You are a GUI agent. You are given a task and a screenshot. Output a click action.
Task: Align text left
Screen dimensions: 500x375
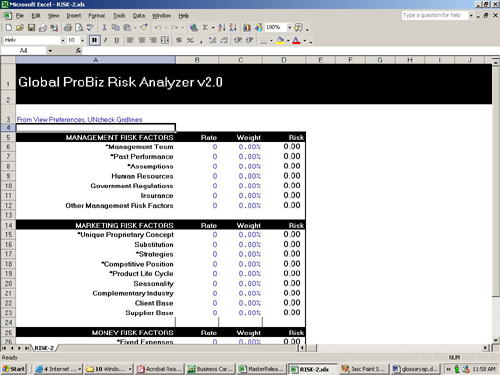(130, 41)
